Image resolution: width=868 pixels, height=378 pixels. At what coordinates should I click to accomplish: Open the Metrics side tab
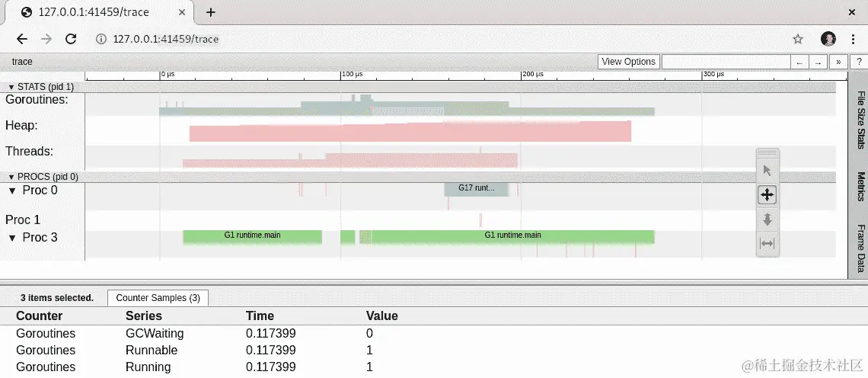[861, 186]
